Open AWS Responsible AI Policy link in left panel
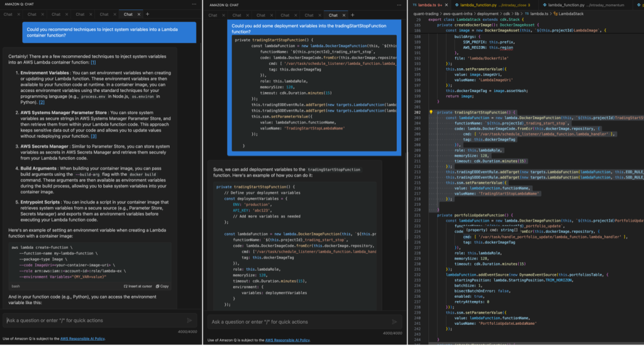The width and height of the screenshot is (644, 347). pyautogui.click(x=82, y=339)
